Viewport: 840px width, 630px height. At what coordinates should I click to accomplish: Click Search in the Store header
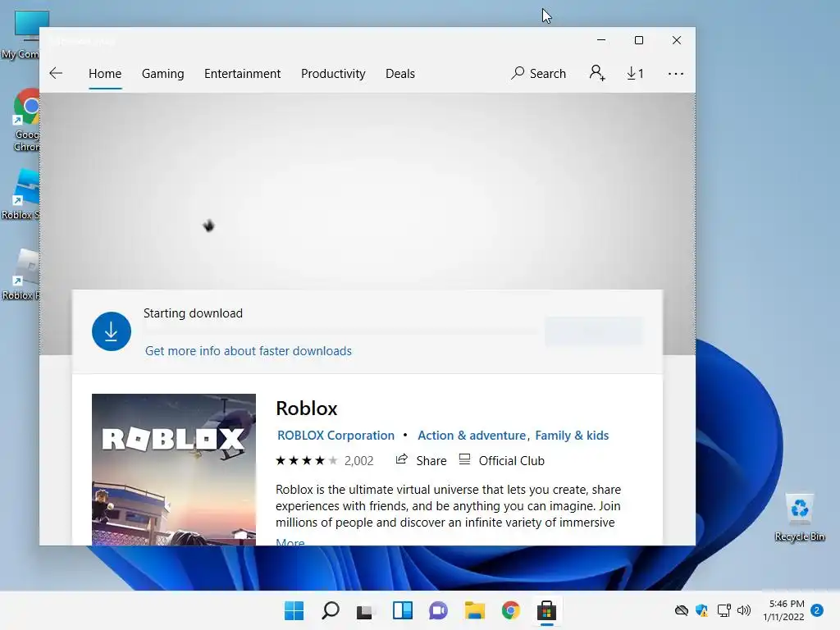click(x=538, y=73)
